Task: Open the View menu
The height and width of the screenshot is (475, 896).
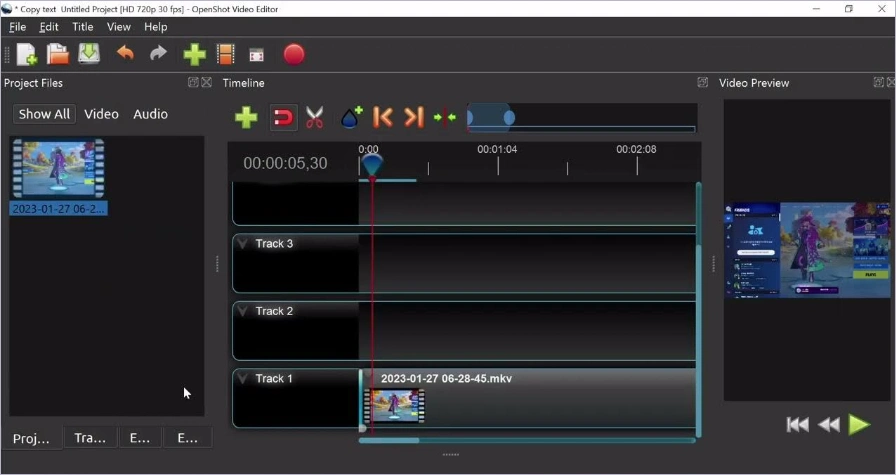Action: pos(119,27)
